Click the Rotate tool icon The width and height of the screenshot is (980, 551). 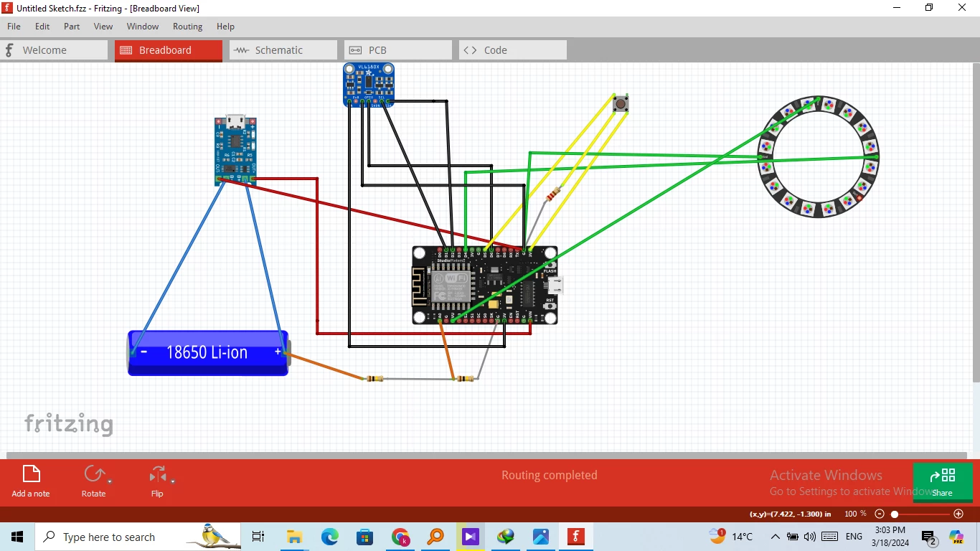[x=93, y=474]
